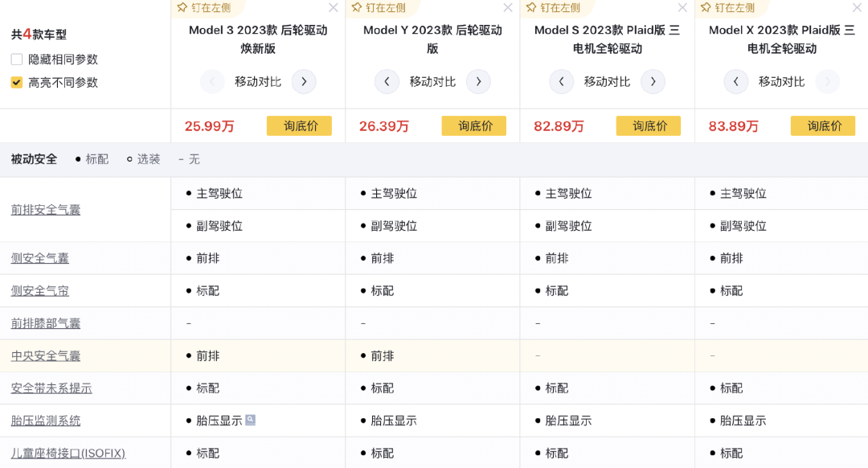Check the 隐藏相同参数 checkbox

(x=17, y=60)
